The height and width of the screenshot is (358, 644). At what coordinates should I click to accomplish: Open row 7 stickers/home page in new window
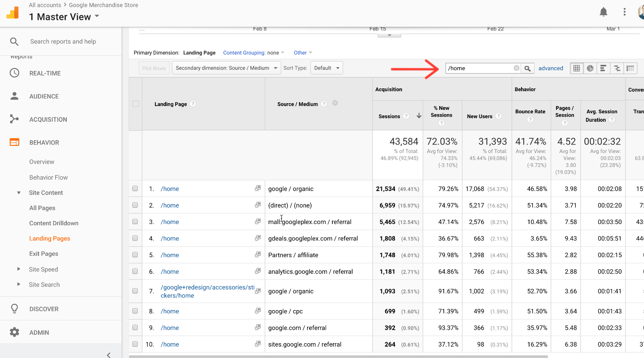click(x=258, y=291)
